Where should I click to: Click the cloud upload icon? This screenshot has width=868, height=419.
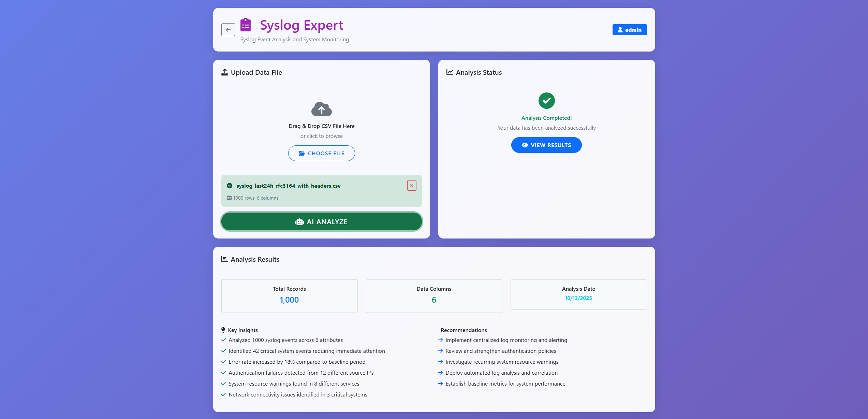(321, 109)
